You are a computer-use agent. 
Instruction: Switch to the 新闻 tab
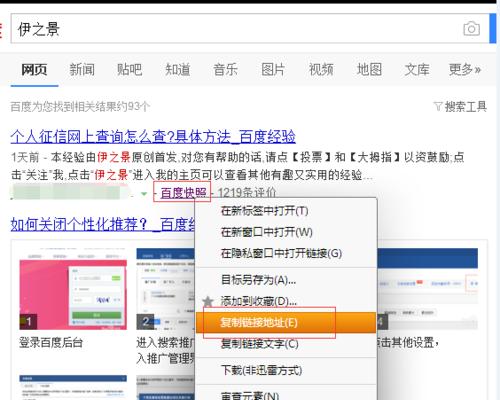[x=82, y=70]
